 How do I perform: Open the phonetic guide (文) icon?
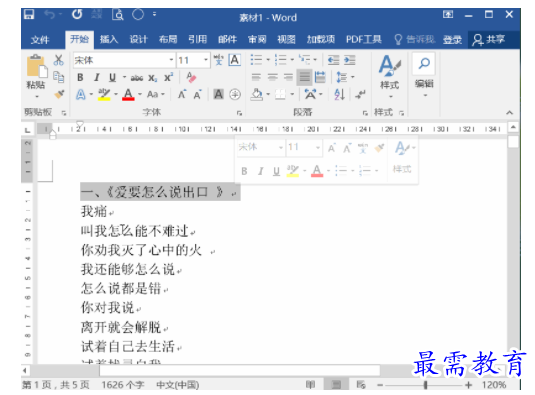click(218, 60)
